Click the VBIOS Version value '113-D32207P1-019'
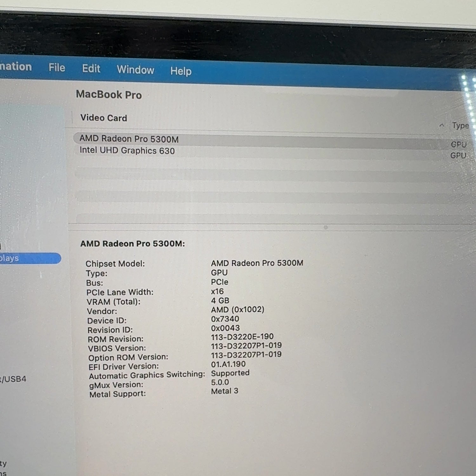Viewport: 476px width, 476px height. click(x=246, y=346)
